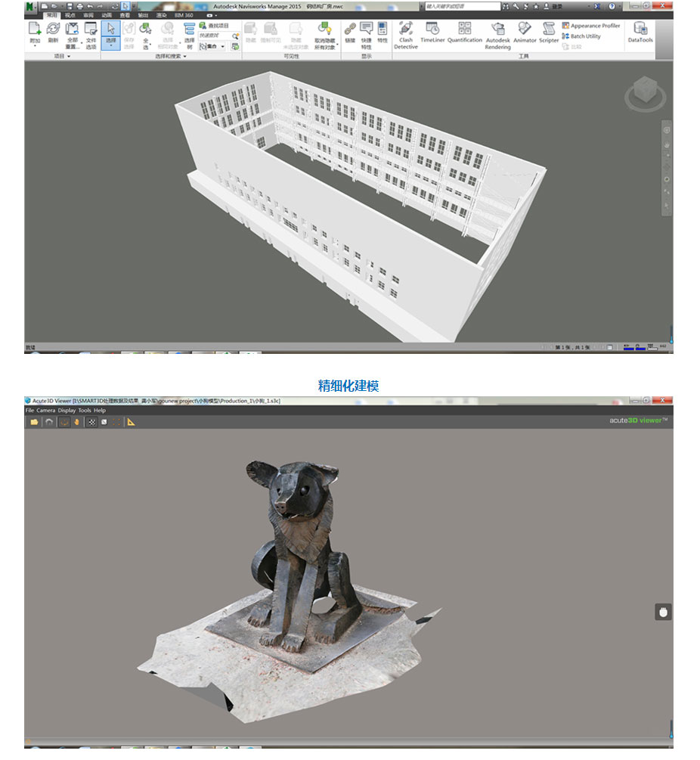The height and width of the screenshot is (760, 700).
Task: Click the open-folder icon in Acute3D Viewer
Action: pyautogui.click(x=34, y=422)
